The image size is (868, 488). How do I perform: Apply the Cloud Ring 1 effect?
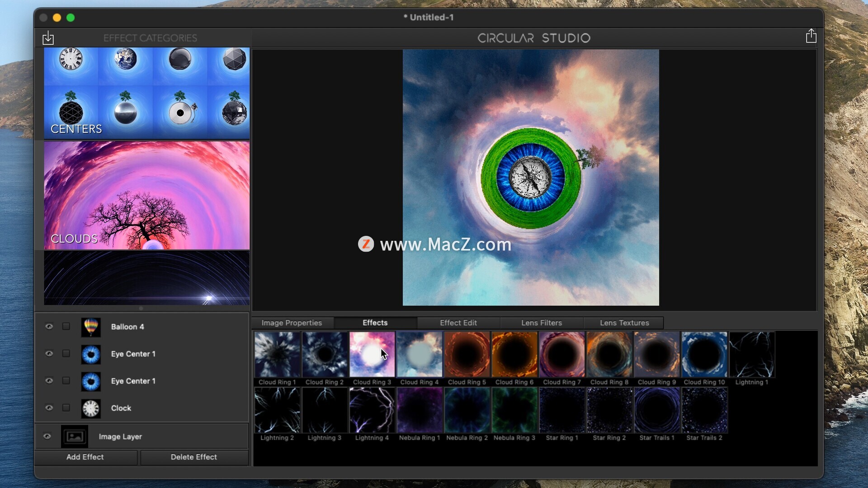click(277, 354)
